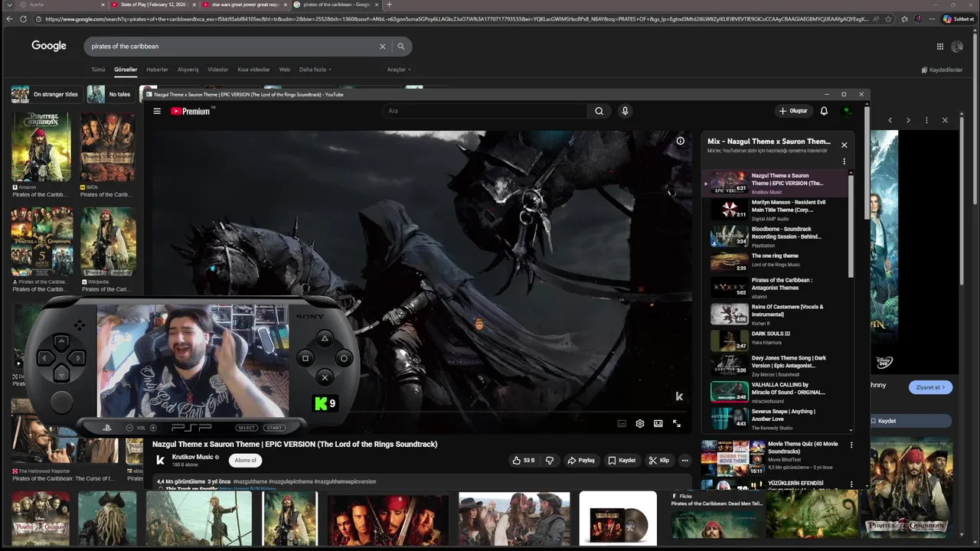Viewport: 980px width, 551px height.
Task: Play Davy Jones Theme Song item
Action: [775, 364]
